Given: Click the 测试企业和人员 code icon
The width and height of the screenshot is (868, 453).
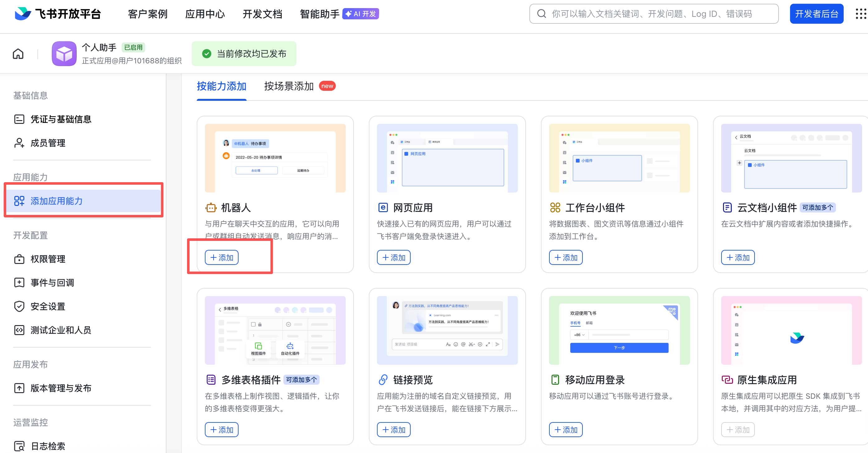Looking at the screenshot, I should pos(19,330).
